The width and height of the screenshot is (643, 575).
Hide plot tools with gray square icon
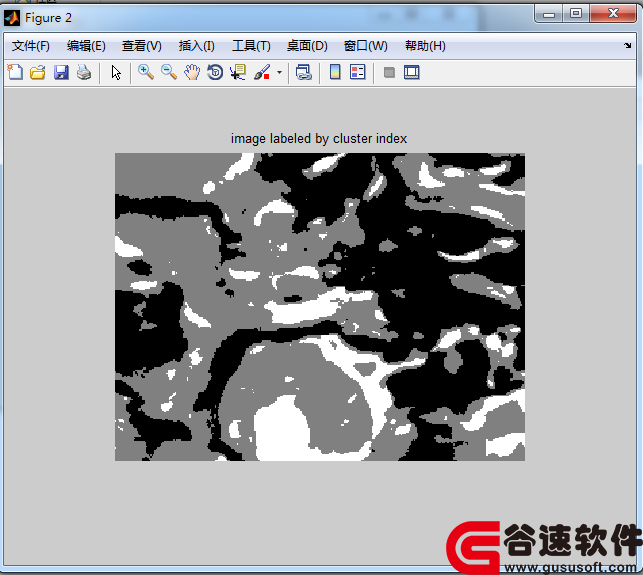point(389,73)
